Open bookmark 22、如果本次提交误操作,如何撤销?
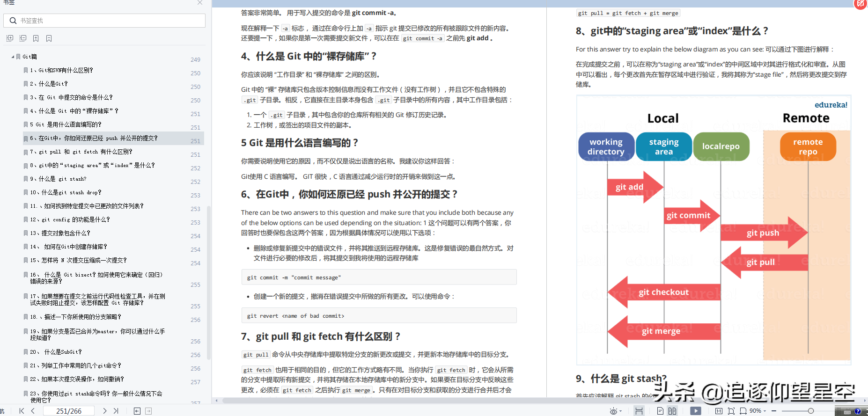The width and height of the screenshot is (868, 416). 77,379
